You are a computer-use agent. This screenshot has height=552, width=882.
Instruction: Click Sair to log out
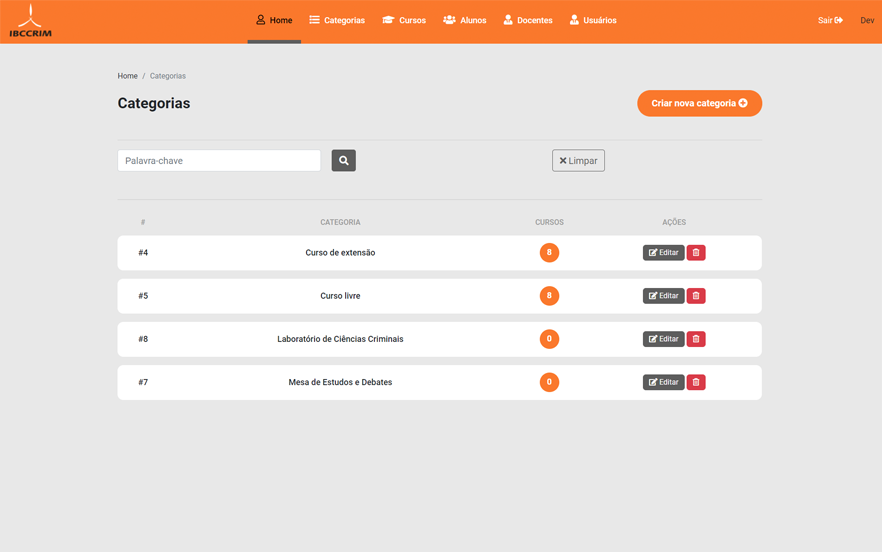830,20
